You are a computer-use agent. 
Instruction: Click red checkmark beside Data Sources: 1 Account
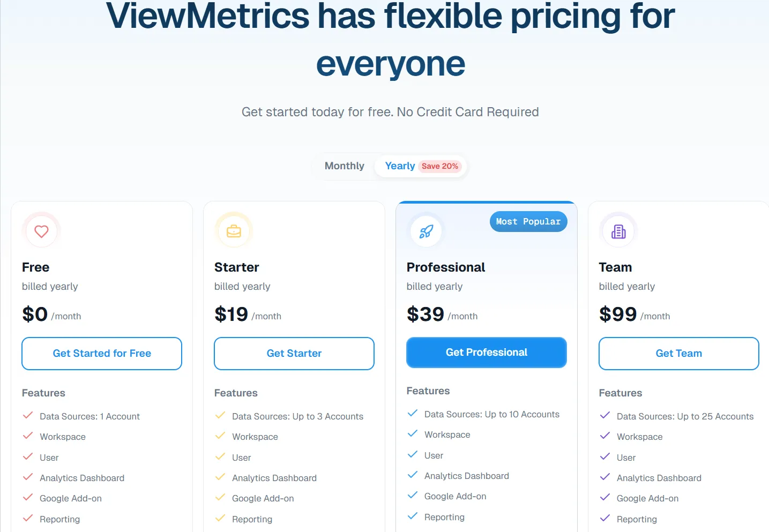tap(28, 416)
